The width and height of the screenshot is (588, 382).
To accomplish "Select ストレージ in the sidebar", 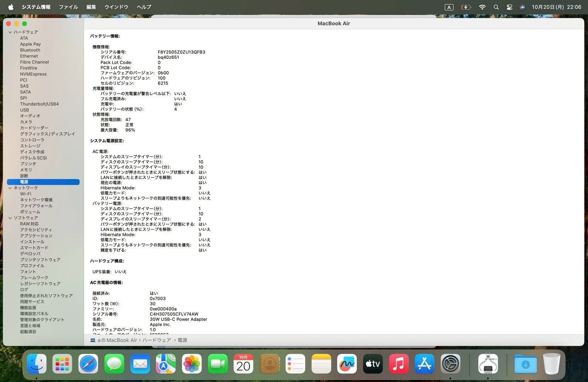I will (30, 146).
